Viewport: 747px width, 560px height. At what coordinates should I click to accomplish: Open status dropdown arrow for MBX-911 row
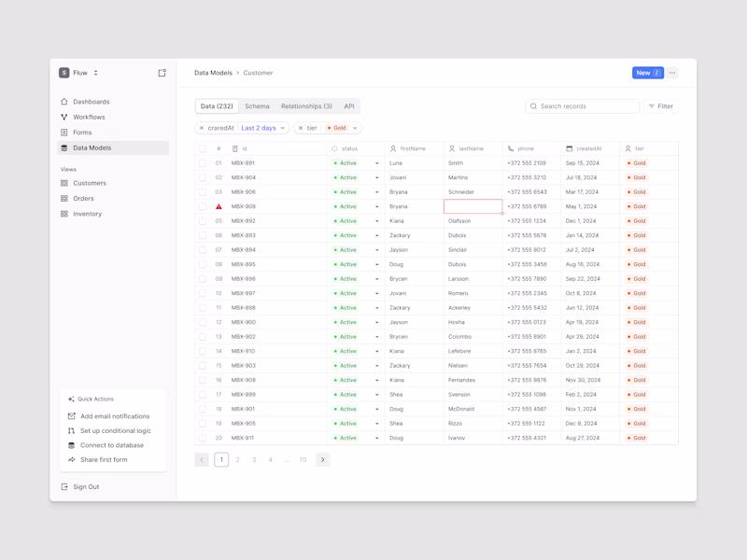click(x=377, y=438)
